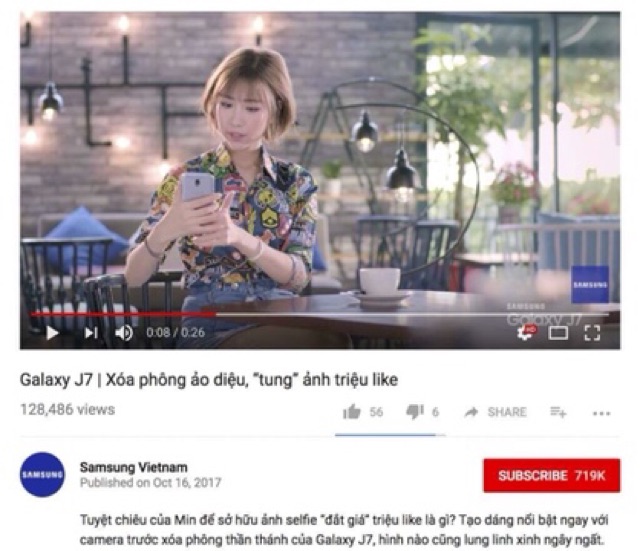Switch to theater mode
This screenshot has width=640, height=551.
click(558, 333)
